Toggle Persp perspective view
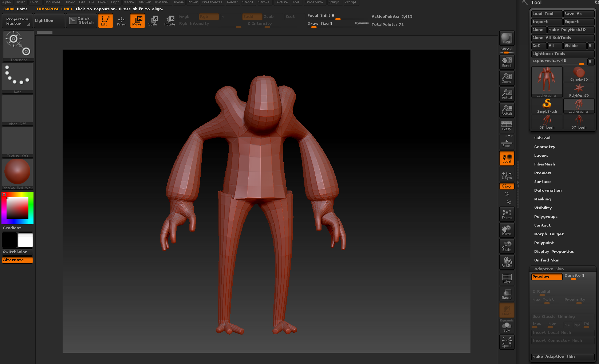 click(506, 125)
